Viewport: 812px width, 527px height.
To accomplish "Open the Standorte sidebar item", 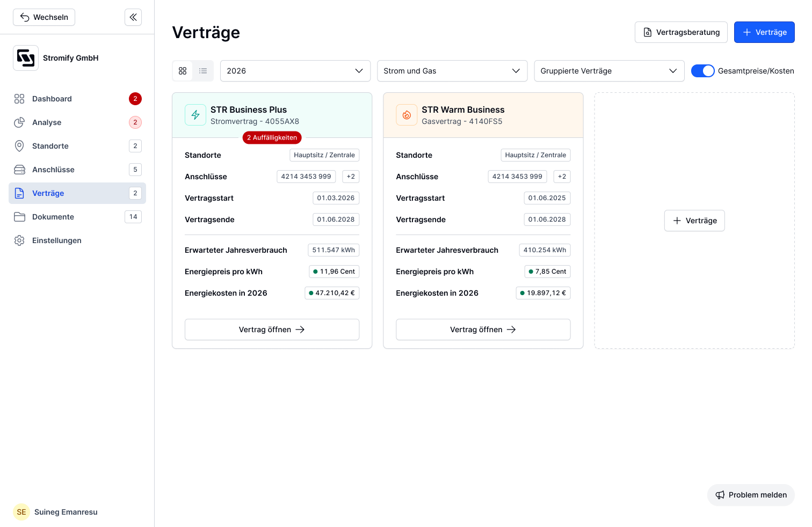I will 77,146.
